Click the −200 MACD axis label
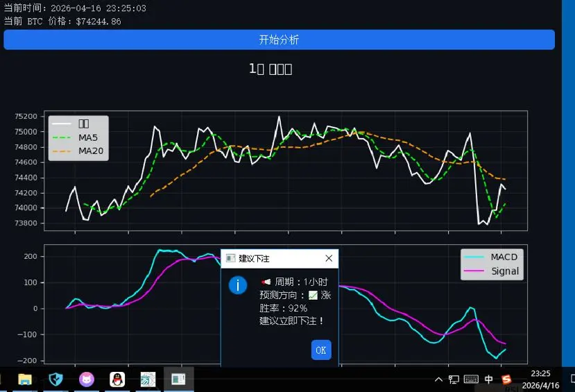 [x=27, y=361]
